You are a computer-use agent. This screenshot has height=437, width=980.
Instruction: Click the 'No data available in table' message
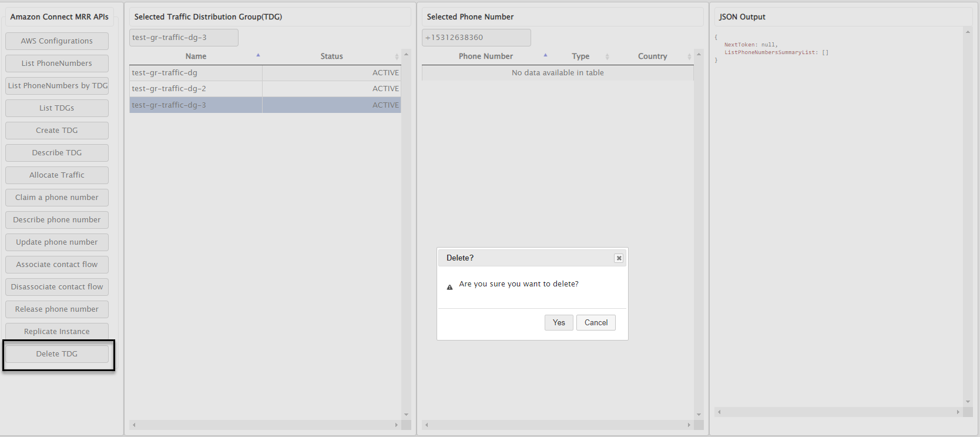[558, 73]
